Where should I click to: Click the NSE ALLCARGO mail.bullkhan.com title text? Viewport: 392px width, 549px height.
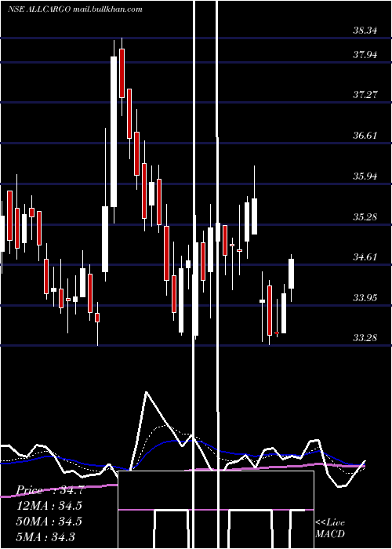tap(75, 9)
